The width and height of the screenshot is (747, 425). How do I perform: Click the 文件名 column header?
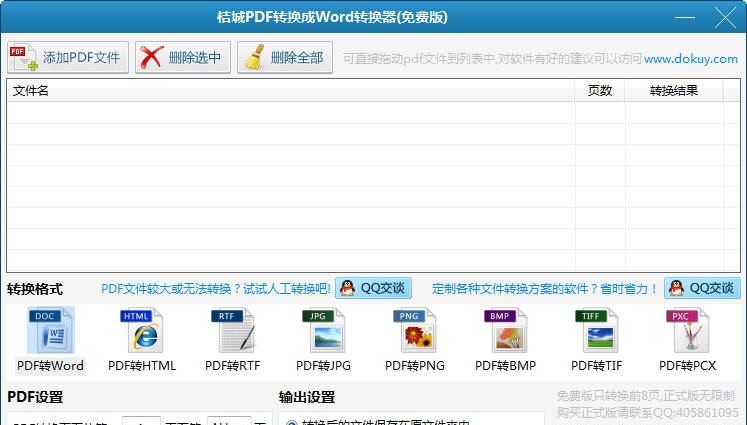click(291, 91)
